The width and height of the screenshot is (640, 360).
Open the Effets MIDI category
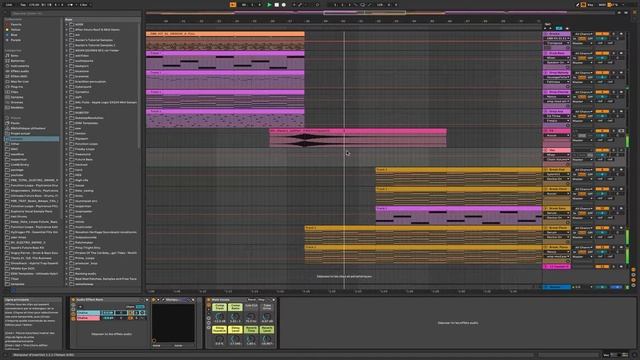pyautogui.click(x=19, y=76)
